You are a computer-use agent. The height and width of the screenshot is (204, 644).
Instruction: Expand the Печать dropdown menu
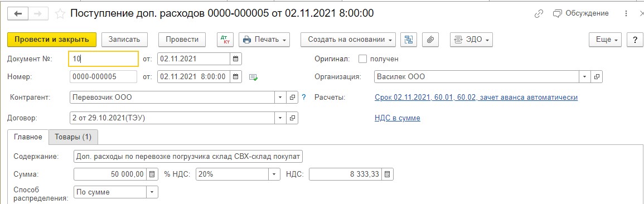264,40
